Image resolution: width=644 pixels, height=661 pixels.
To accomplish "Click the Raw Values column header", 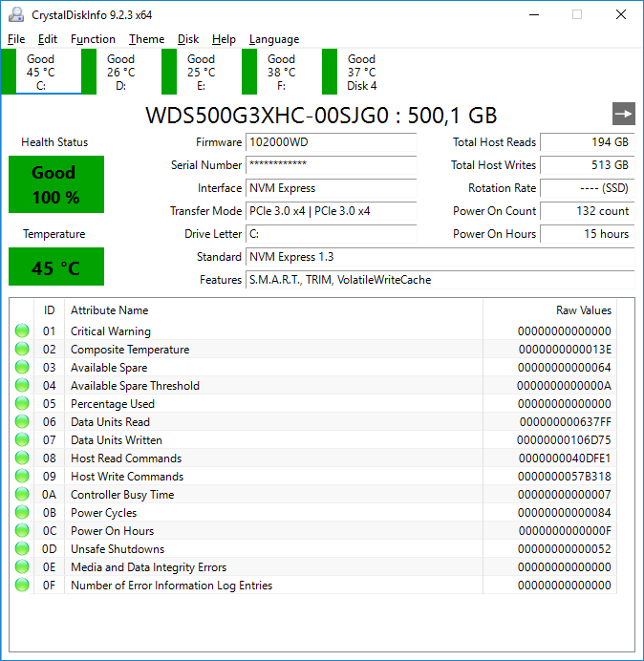I will click(x=550, y=310).
